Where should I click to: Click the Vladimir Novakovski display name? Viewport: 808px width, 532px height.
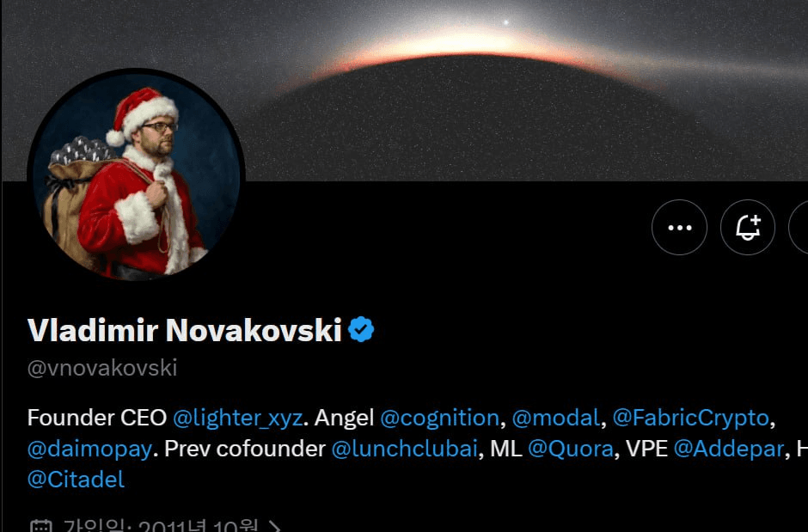coord(185,330)
